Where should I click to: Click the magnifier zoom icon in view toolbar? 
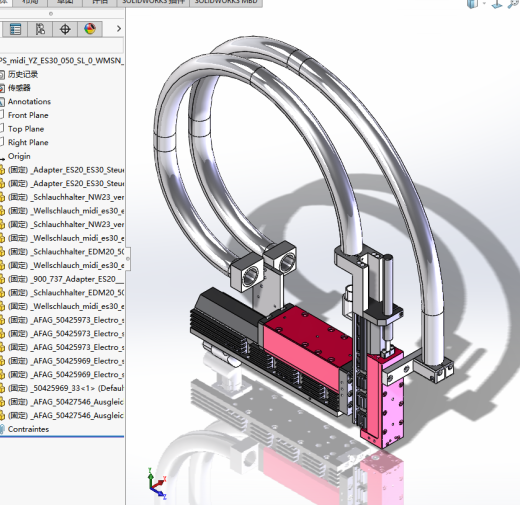[513, 4]
